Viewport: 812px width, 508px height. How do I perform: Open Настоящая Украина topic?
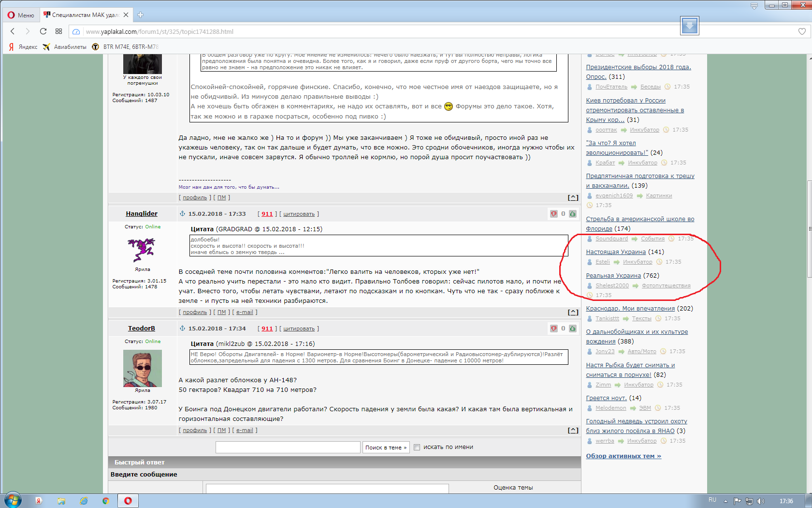[616, 252]
